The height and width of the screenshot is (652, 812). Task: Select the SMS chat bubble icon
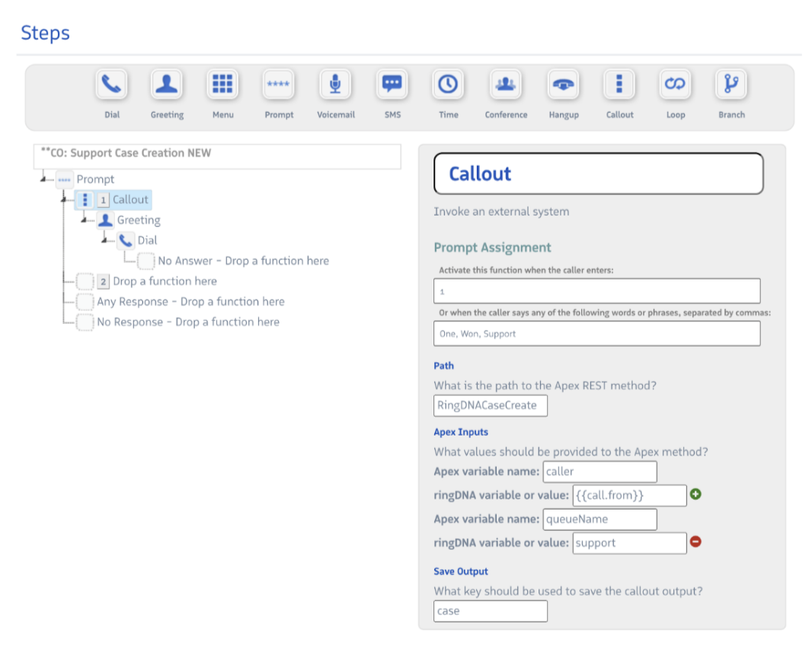(392, 85)
